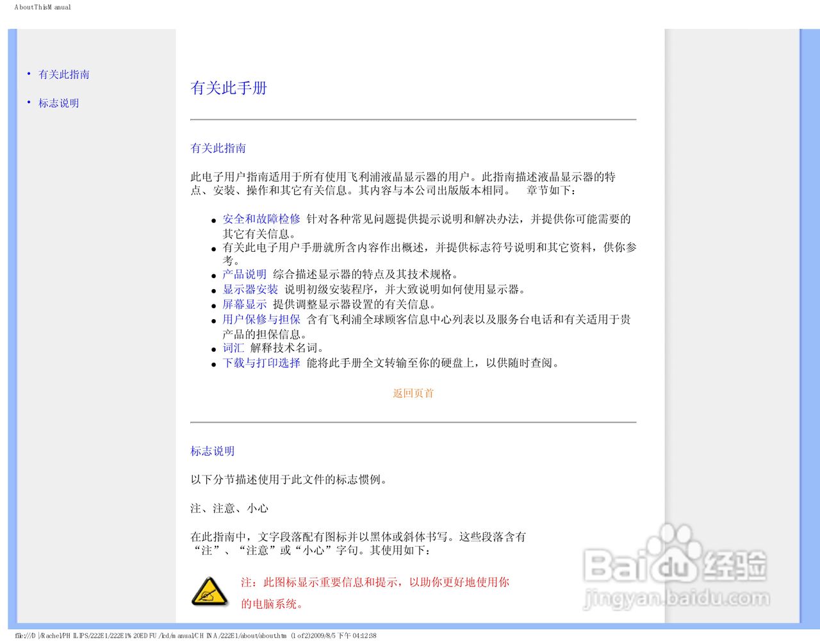Image resolution: width=820 pixels, height=644 pixels.
Task: Click the paragraph starting 此电子用户指南适用于
Action: click(403, 184)
